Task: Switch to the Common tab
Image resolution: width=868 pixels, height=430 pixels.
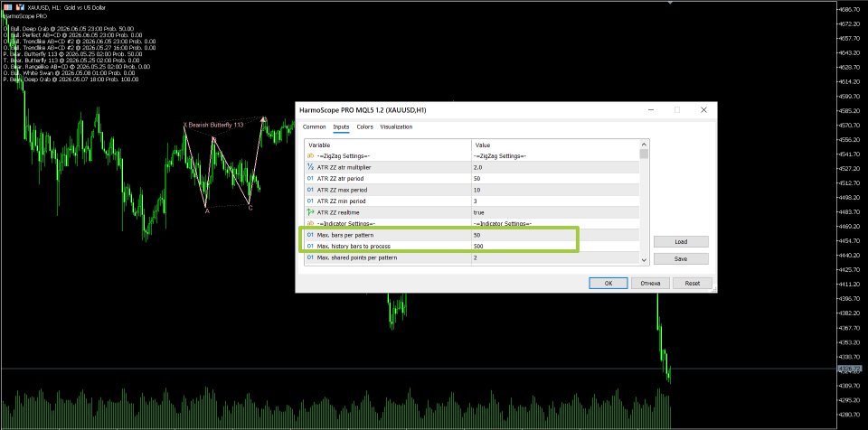Action: (314, 126)
